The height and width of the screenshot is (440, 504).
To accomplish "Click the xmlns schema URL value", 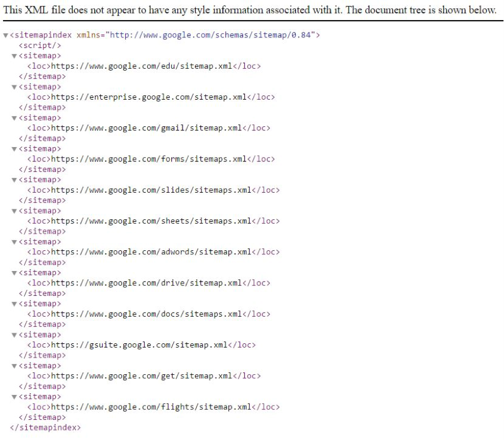I will click(210, 35).
